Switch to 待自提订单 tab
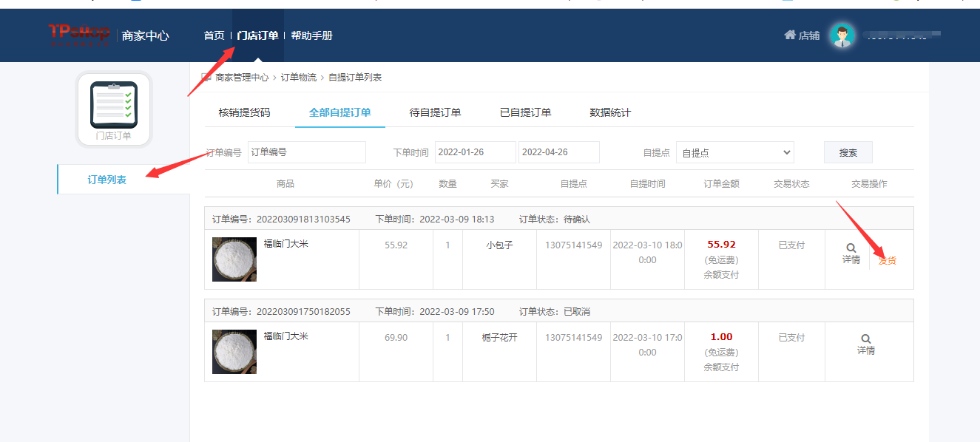Viewport: 980px width, 442px height. (435, 113)
